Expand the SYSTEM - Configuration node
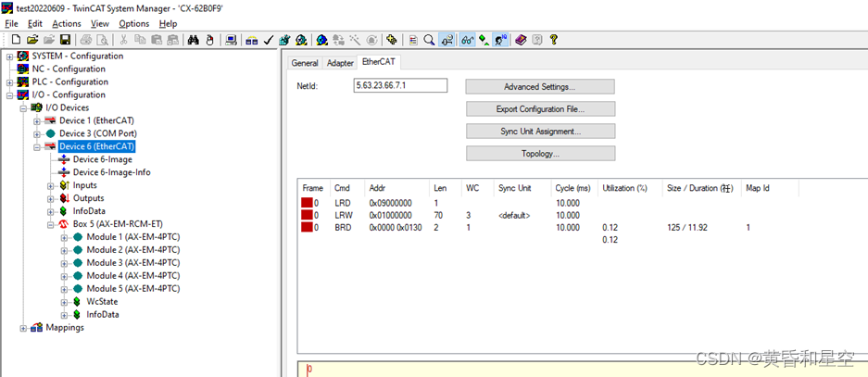Screen dimensions: 868x377 pos(9,56)
